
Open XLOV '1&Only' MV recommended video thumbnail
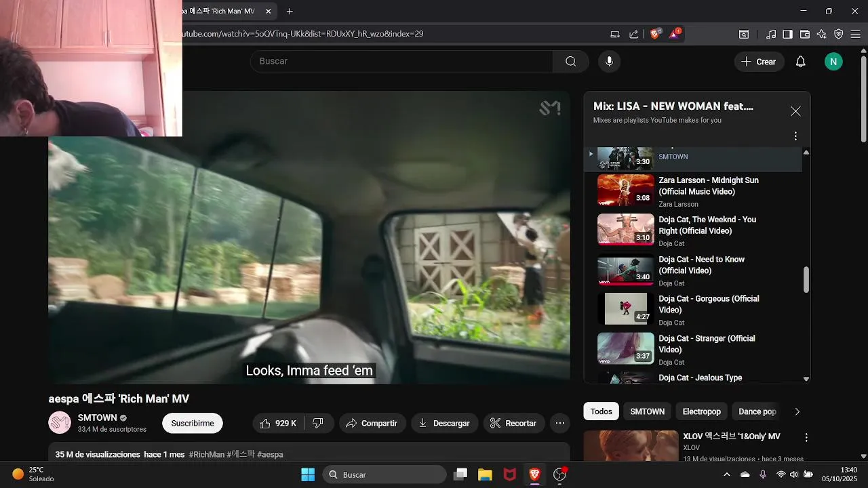tap(631, 446)
